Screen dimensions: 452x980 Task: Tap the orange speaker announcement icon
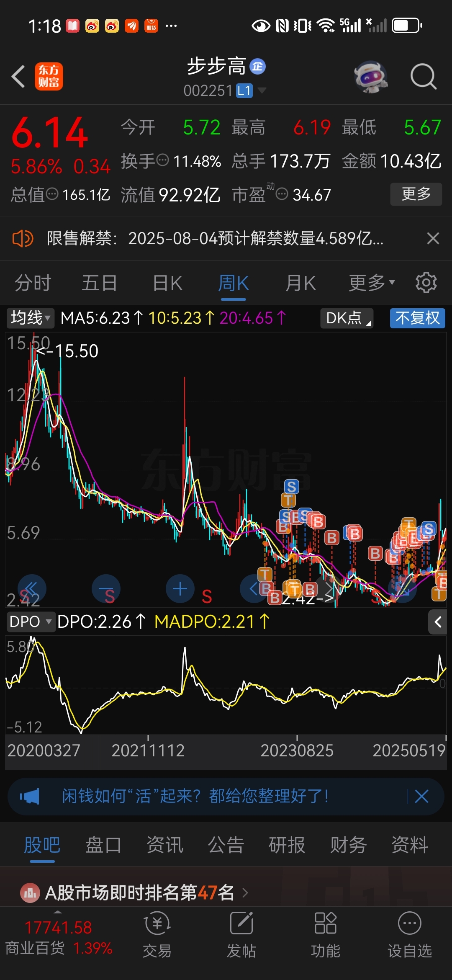pyautogui.click(x=23, y=239)
